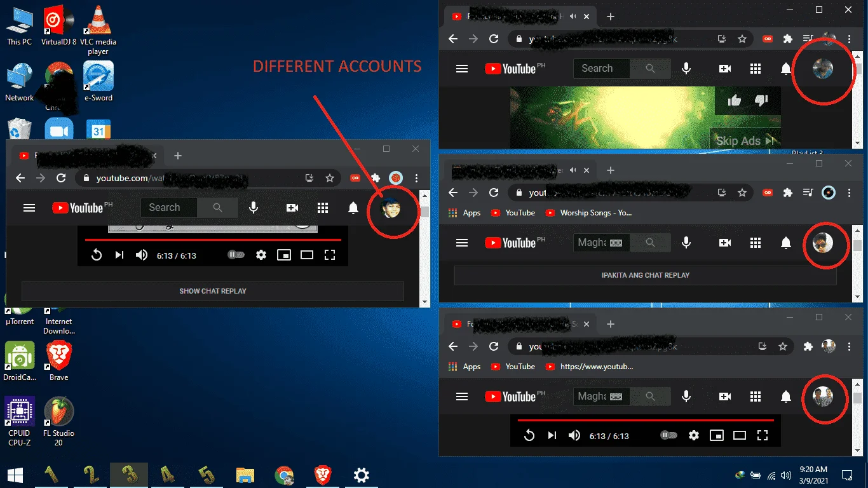Open https://www.youtub... bookmark in bottom-right window
This screenshot has height=488, width=868.
pos(589,367)
